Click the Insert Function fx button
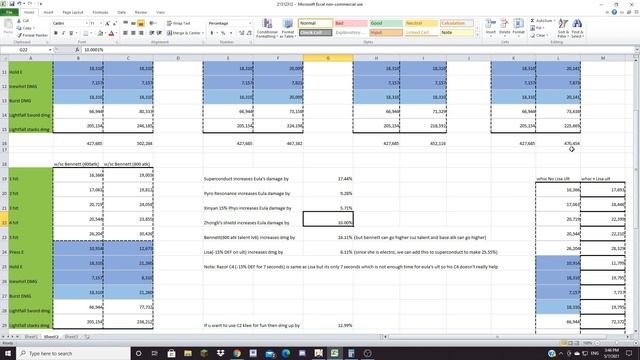Screen dimensions: 640x360 point(77,50)
